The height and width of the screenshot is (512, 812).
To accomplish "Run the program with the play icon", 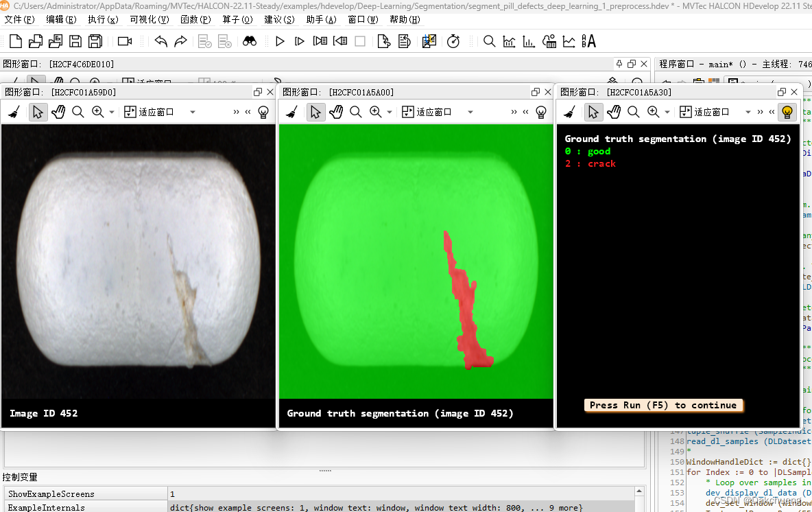I will [280, 41].
